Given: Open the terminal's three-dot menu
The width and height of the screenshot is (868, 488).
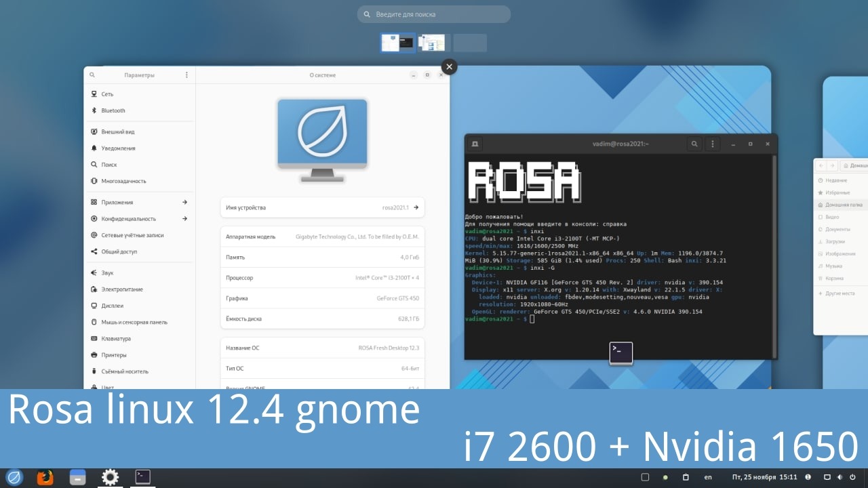Looking at the screenshot, I should (x=712, y=144).
